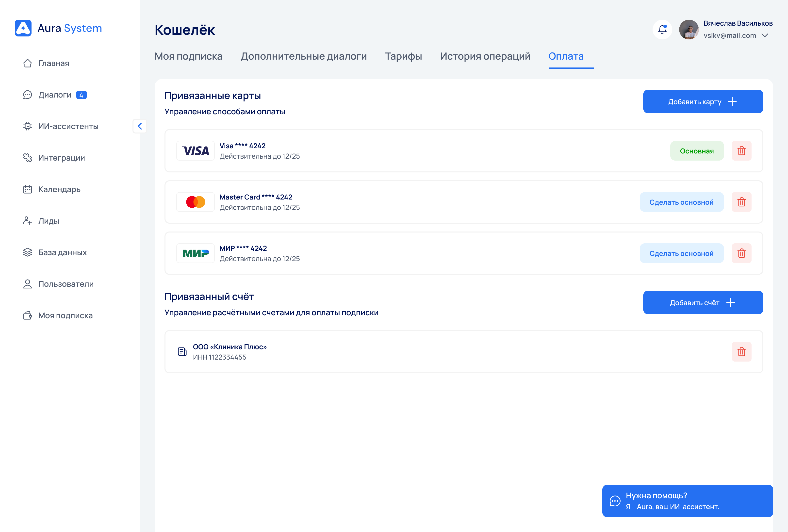The image size is (788, 532).
Task: Delete the Visa card with trash icon
Action: (x=741, y=151)
